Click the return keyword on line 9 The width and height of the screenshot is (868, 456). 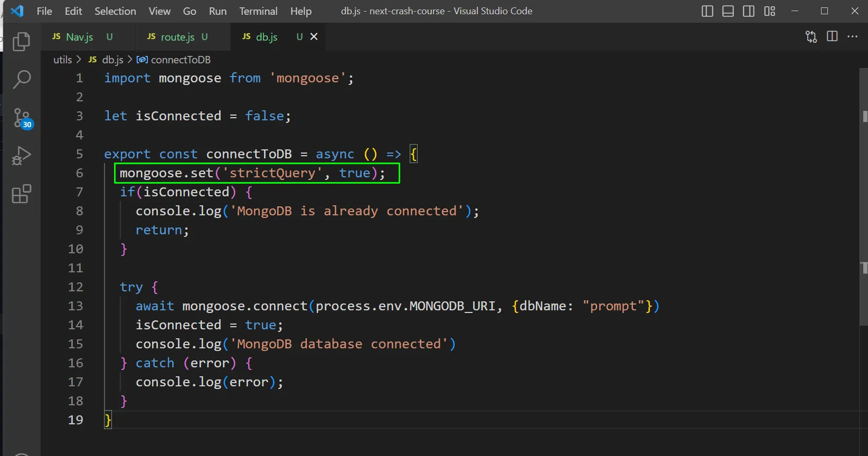tap(159, 230)
